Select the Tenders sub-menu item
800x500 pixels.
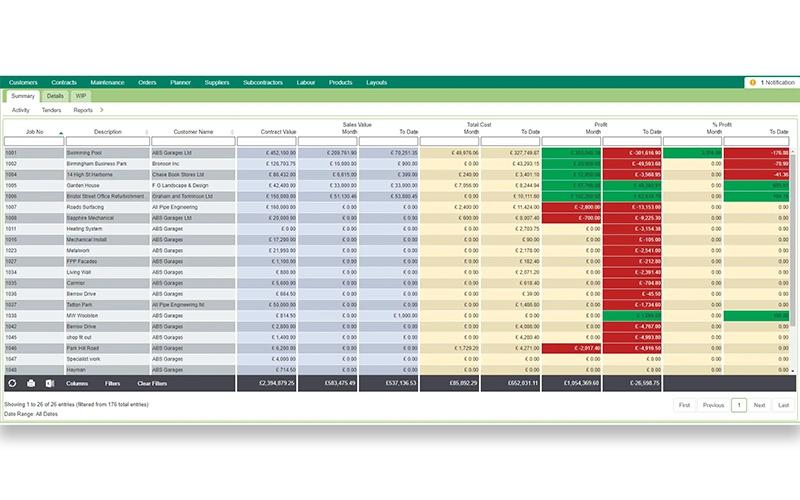click(x=51, y=110)
